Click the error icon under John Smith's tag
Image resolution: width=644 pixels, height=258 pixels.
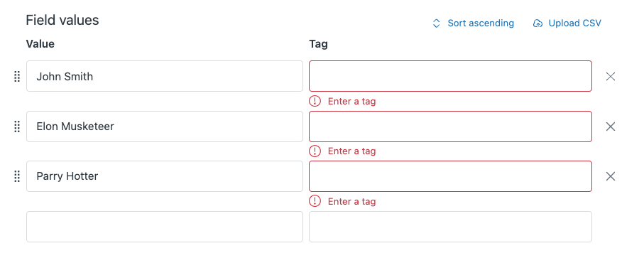point(315,101)
